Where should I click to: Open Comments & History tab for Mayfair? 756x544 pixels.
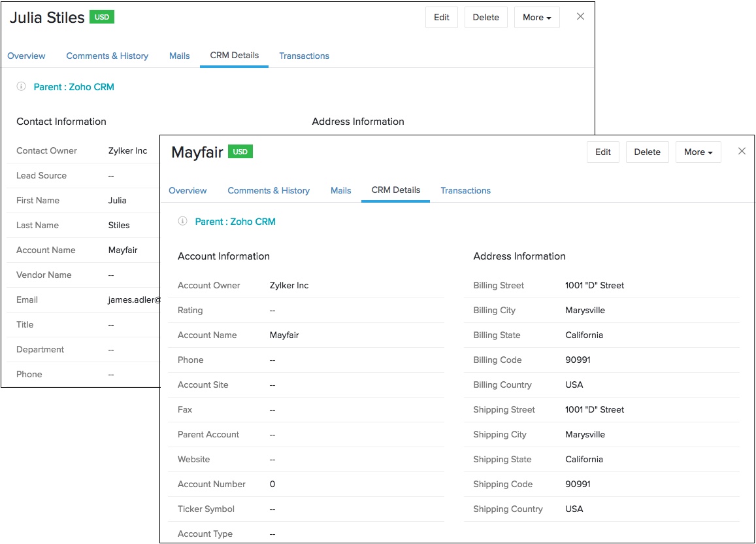(x=269, y=191)
